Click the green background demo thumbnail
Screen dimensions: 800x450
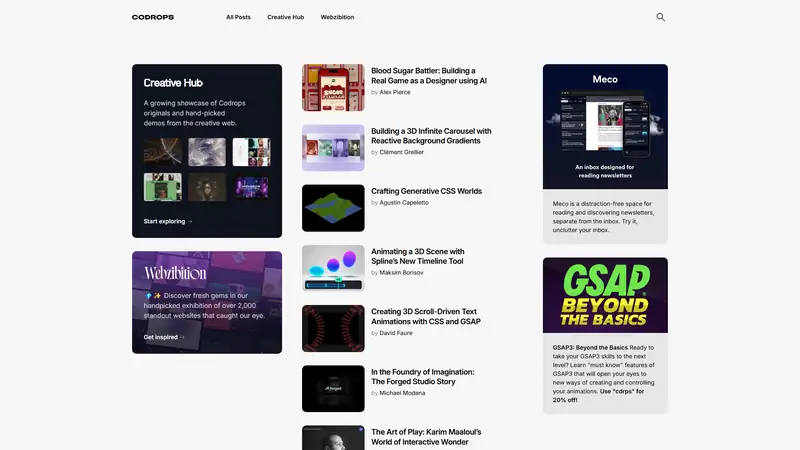tap(163, 187)
